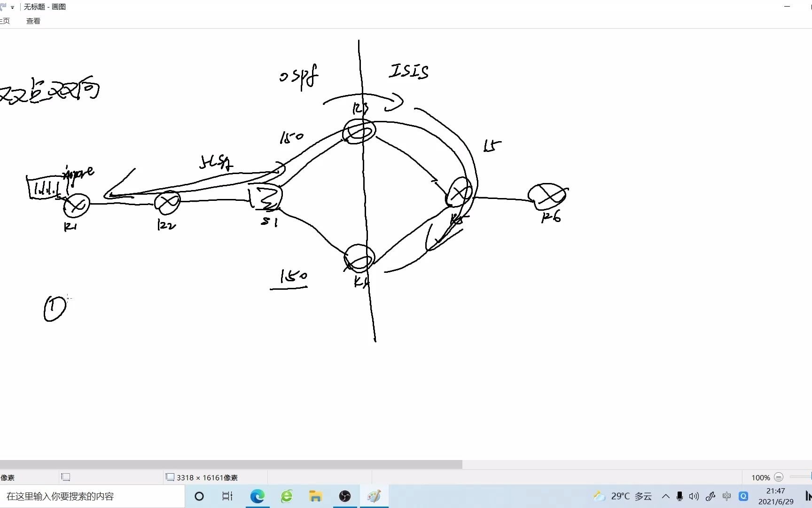Launch Microsoft Edge from the taskbar
Image resolution: width=812 pixels, height=508 pixels.
tap(257, 496)
